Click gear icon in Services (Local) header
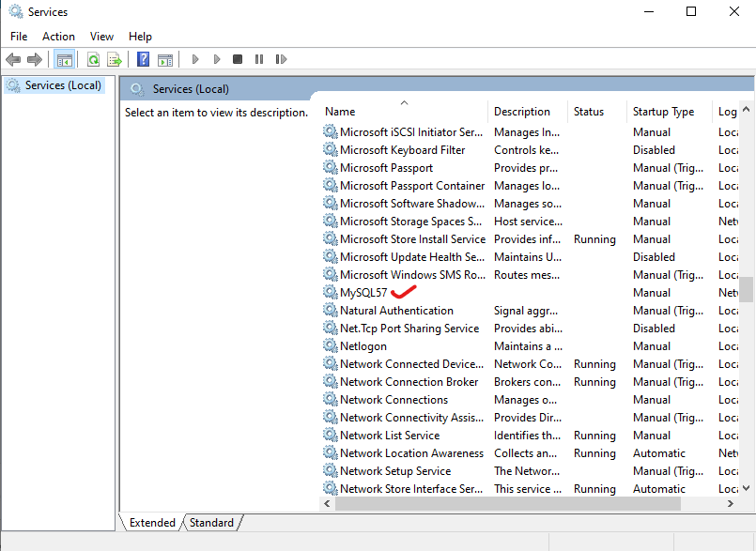The image size is (756, 551). point(137,89)
